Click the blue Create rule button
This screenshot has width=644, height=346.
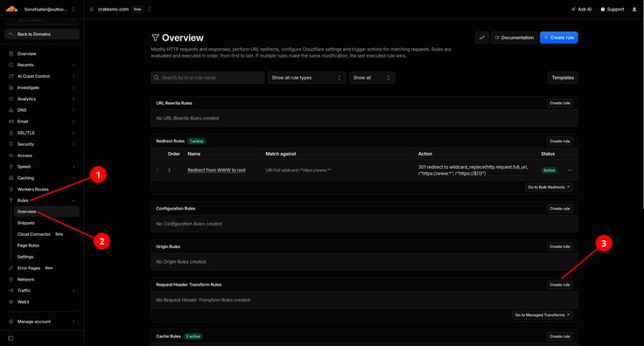558,38
